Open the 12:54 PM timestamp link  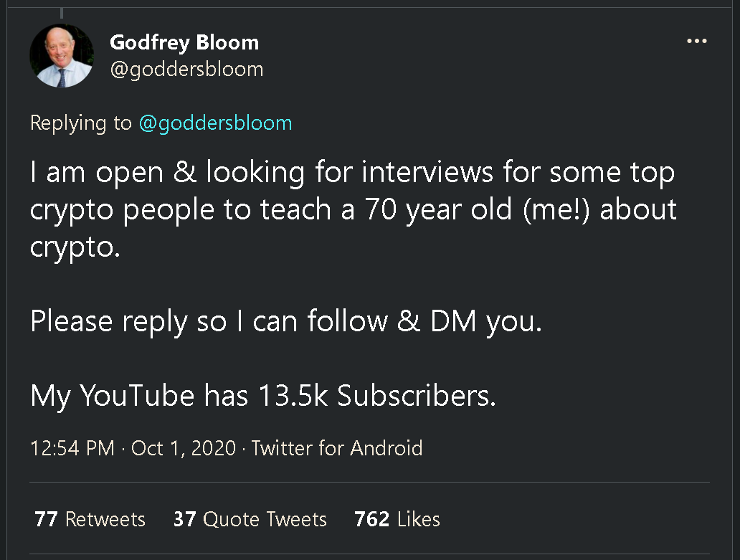(72, 448)
